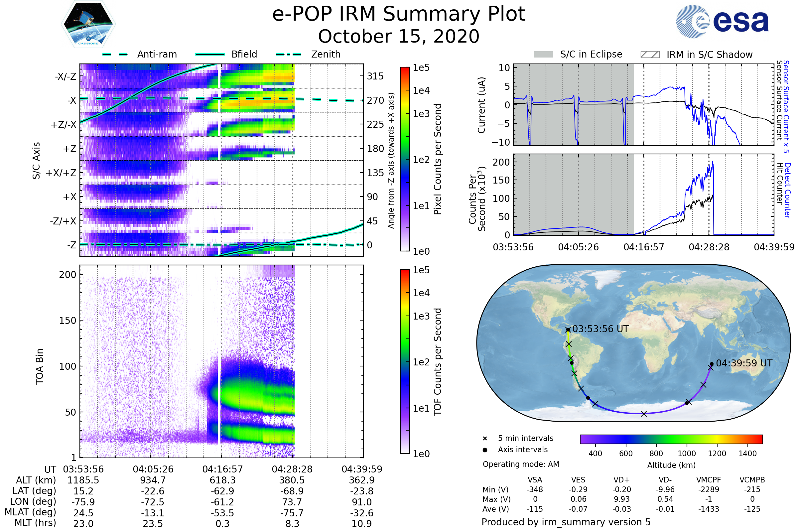The width and height of the screenshot is (798, 532).
Task: Click the Axis intervals dot legend marker
Action: pyautogui.click(x=485, y=450)
